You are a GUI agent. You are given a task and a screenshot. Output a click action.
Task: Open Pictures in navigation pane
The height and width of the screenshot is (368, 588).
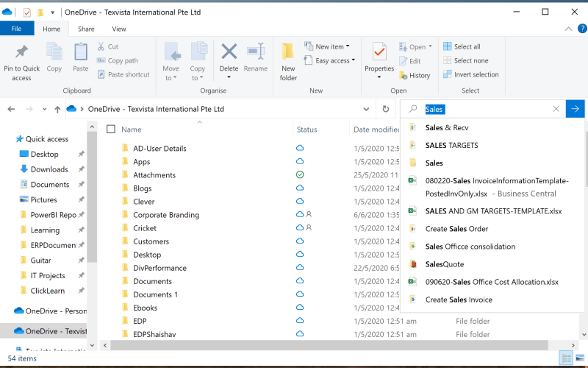(x=38, y=199)
